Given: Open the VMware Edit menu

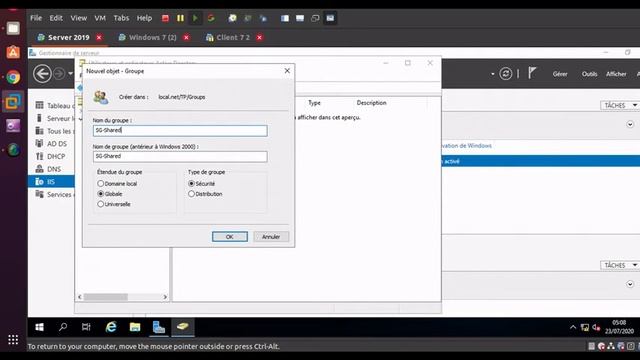Looking at the screenshot, I should [56, 18].
